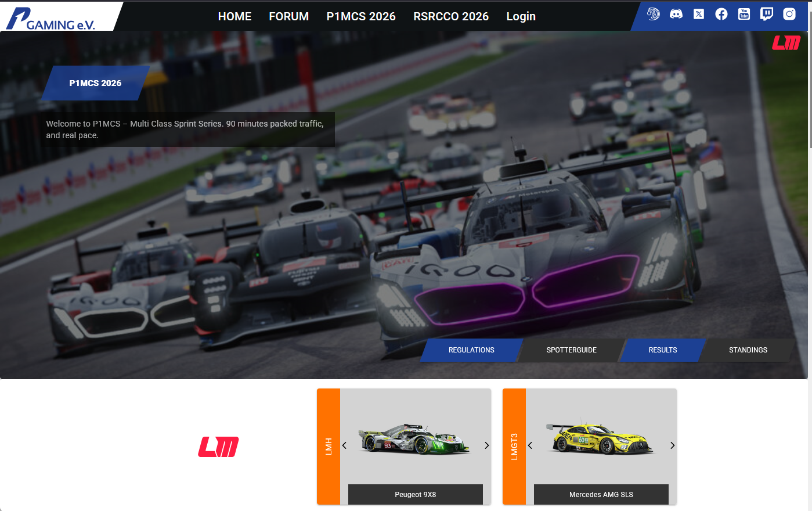
Task: Open the Twitch stream icon
Action: (x=767, y=14)
